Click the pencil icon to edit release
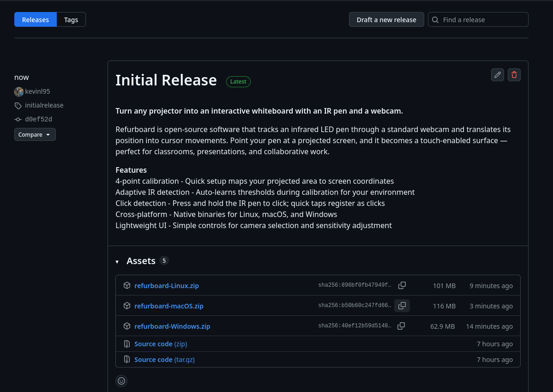553x392 pixels. (498, 75)
